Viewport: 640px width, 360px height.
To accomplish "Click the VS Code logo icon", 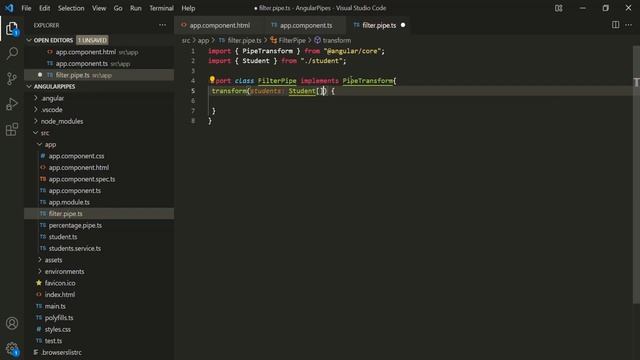I will [9, 8].
